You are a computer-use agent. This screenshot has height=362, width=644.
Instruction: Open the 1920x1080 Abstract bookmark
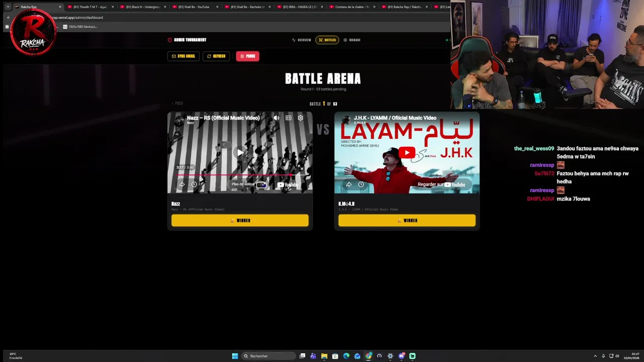tap(79, 27)
